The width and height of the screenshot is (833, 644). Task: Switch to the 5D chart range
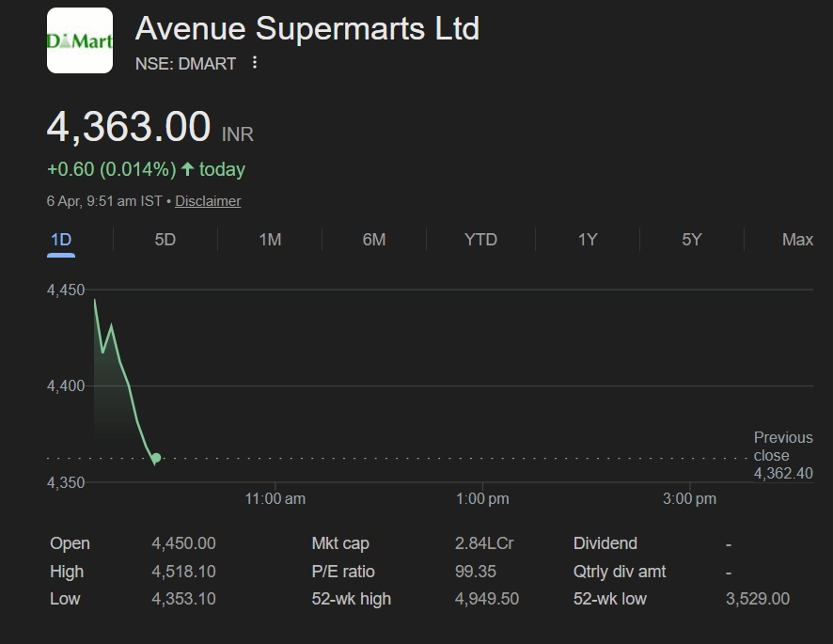pos(165,240)
